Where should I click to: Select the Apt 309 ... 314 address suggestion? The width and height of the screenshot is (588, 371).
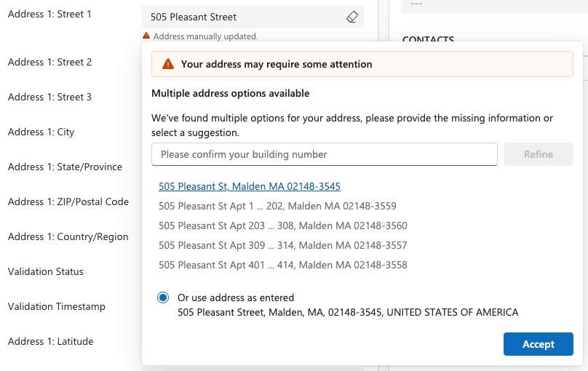[282, 245]
